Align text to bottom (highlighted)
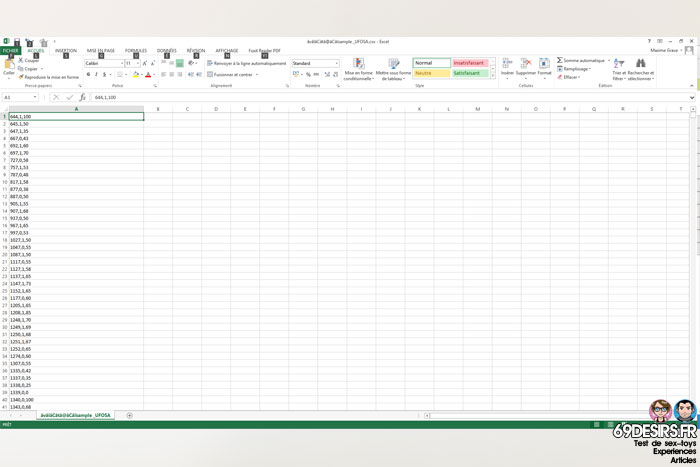 click(x=179, y=63)
